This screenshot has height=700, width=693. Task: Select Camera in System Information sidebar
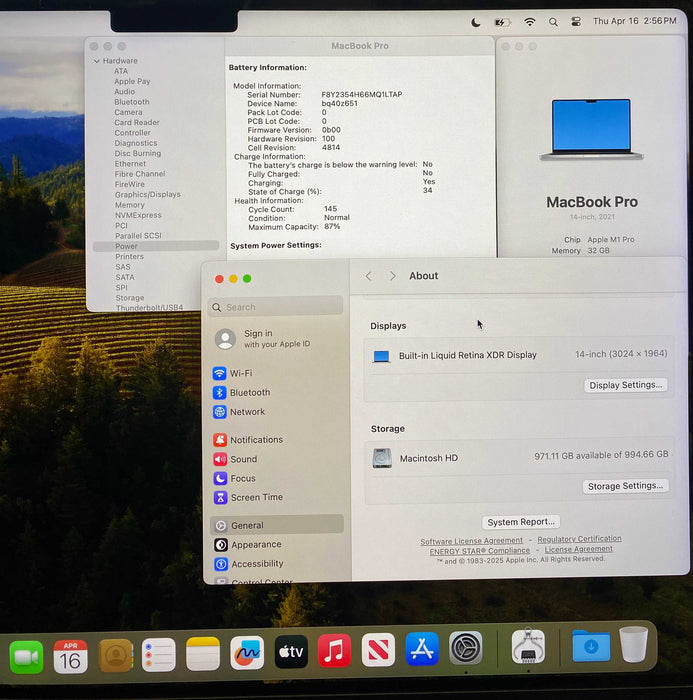(x=128, y=112)
